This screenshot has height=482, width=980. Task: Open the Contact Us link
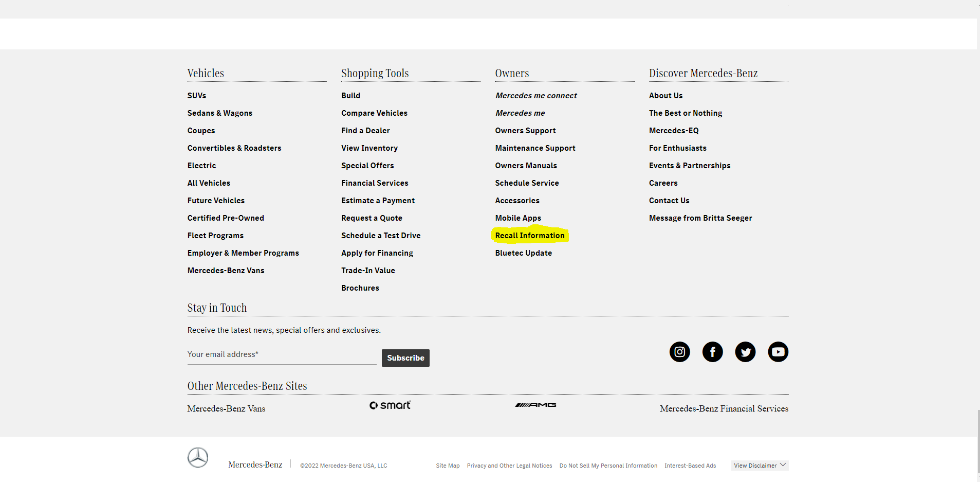click(x=669, y=201)
